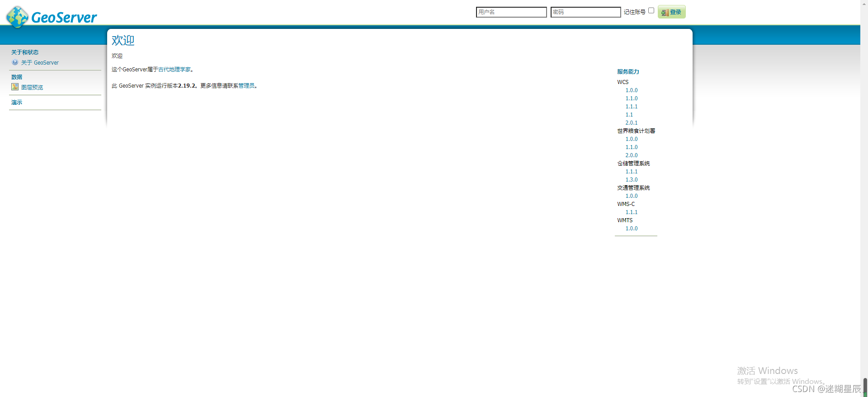Open the 图层预览 layer preview link
The image size is (868, 397).
point(32,88)
